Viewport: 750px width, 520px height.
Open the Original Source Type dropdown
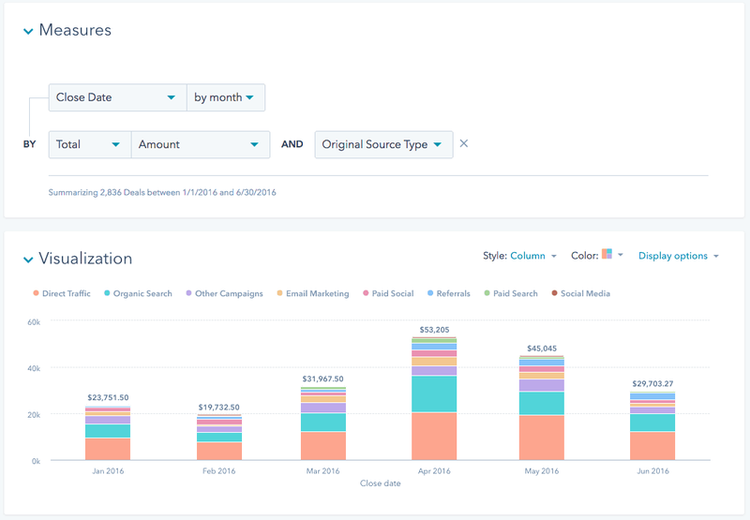(384, 144)
